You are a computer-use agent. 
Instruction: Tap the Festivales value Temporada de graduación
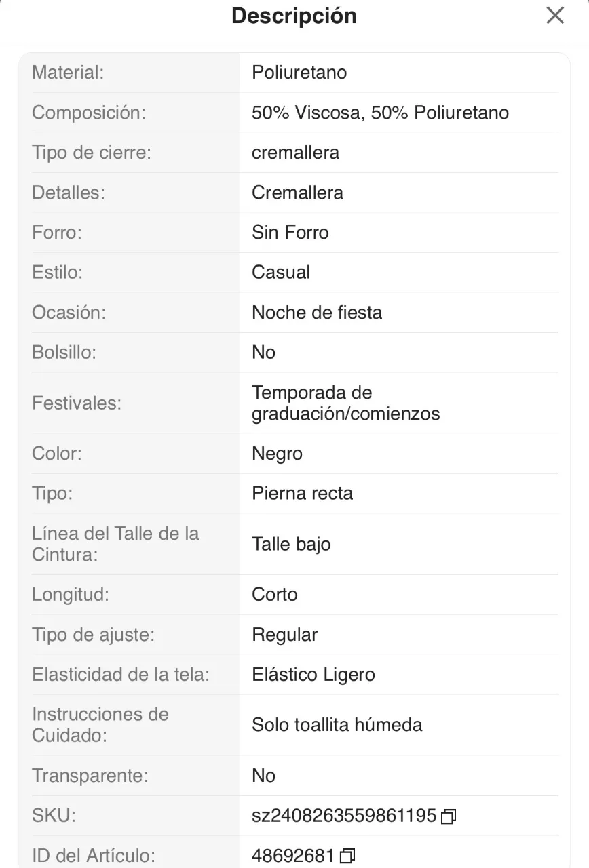coord(346,403)
